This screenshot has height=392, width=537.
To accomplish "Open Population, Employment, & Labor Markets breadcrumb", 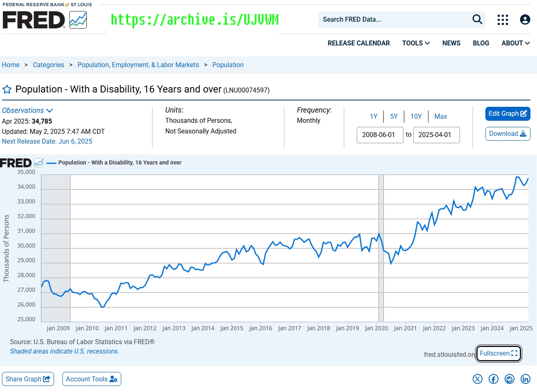I will click(x=138, y=65).
